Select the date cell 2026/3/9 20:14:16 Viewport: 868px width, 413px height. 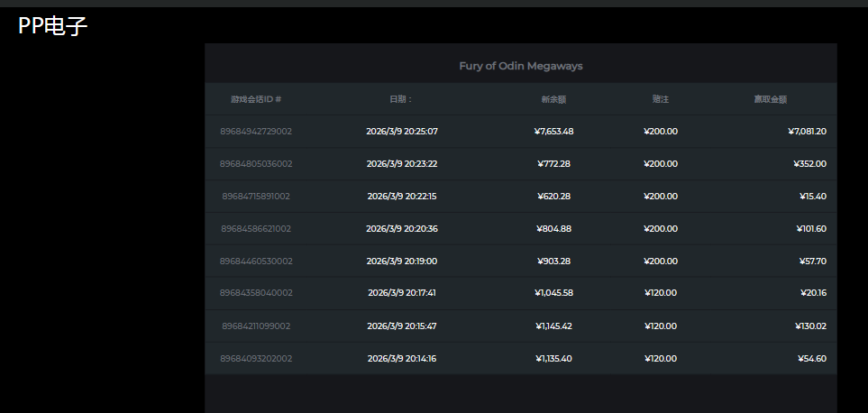[x=402, y=359]
